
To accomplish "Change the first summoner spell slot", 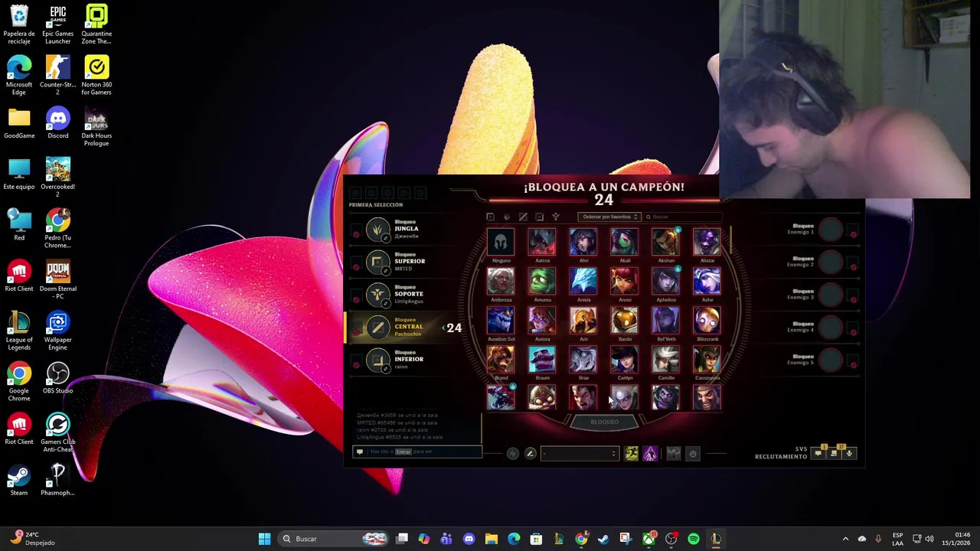I will pyautogui.click(x=631, y=454).
